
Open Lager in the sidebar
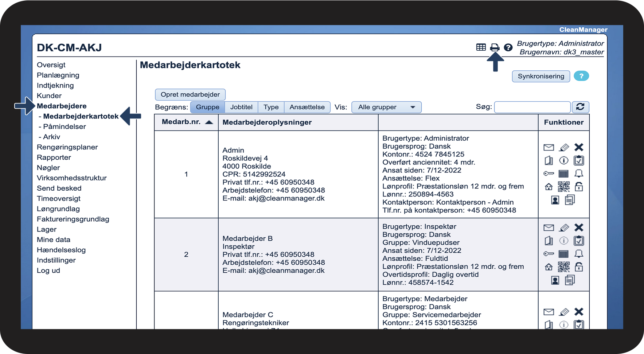[47, 229]
